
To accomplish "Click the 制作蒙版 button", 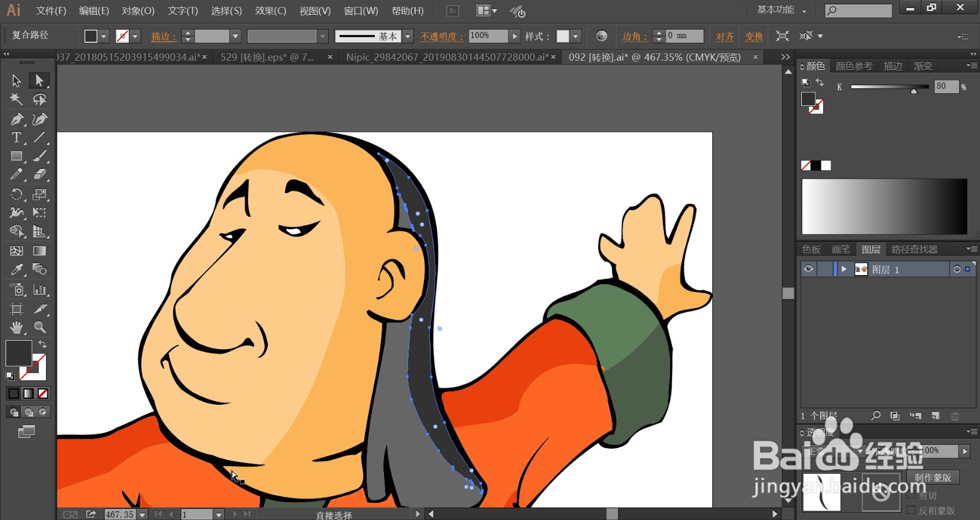I will 933,477.
